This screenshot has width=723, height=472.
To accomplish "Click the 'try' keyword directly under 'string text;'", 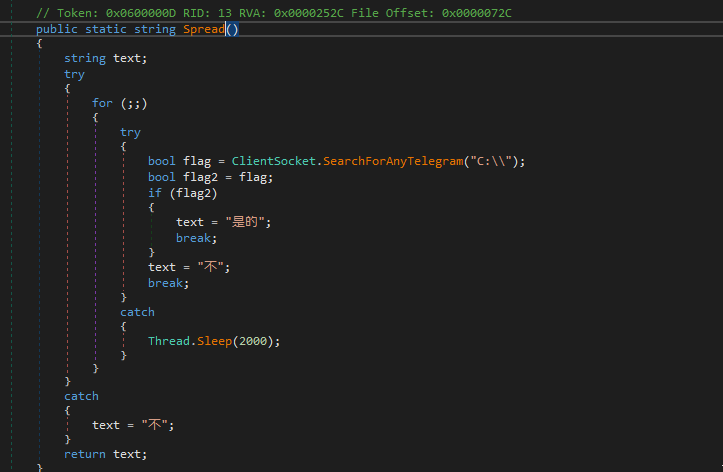I will click(x=74, y=74).
